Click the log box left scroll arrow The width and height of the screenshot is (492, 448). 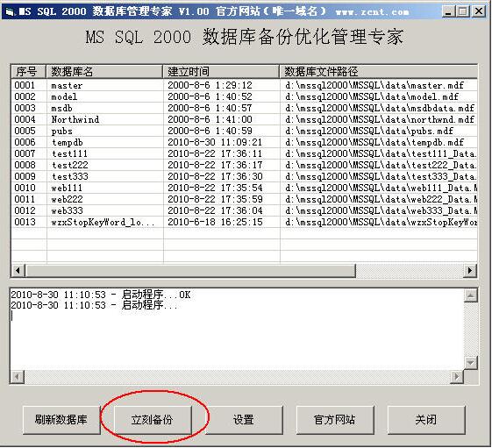(x=18, y=377)
